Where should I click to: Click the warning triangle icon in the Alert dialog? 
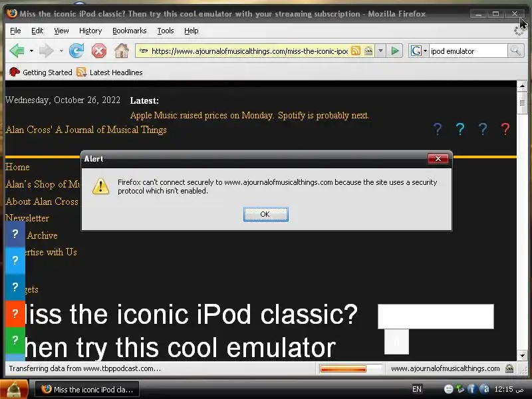pos(101,186)
